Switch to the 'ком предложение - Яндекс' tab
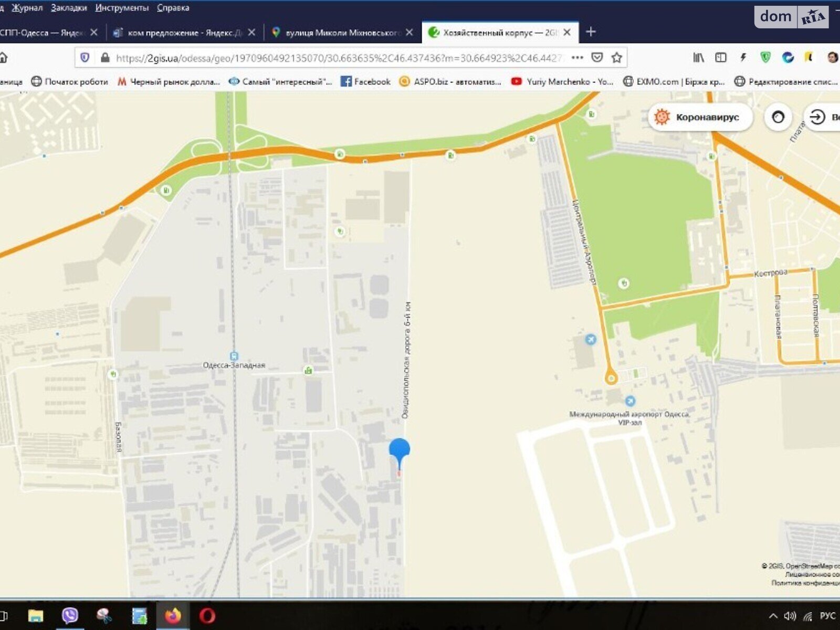Image resolution: width=840 pixels, height=630 pixels. 184,33
